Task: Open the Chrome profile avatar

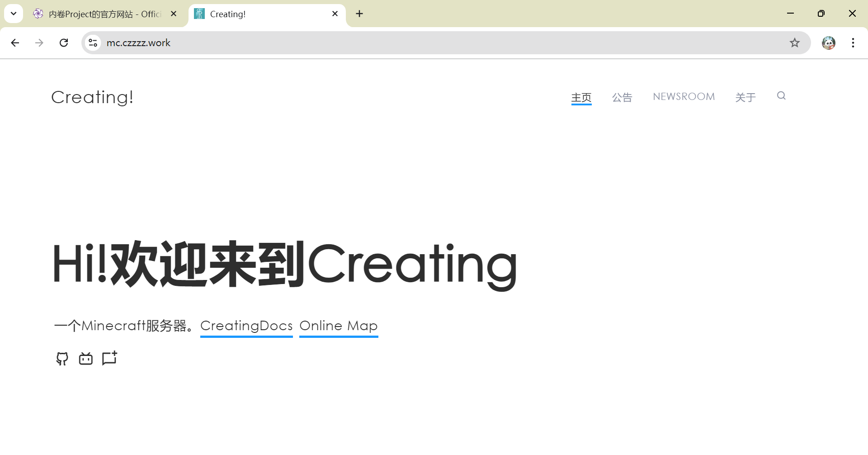Action: pos(828,43)
